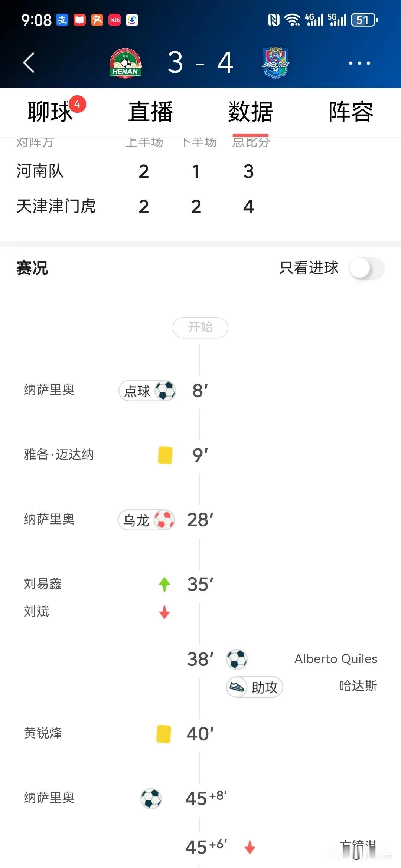Tap the Henan team logo
The width and height of the screenshot is (401, 868).
(125, 63)
